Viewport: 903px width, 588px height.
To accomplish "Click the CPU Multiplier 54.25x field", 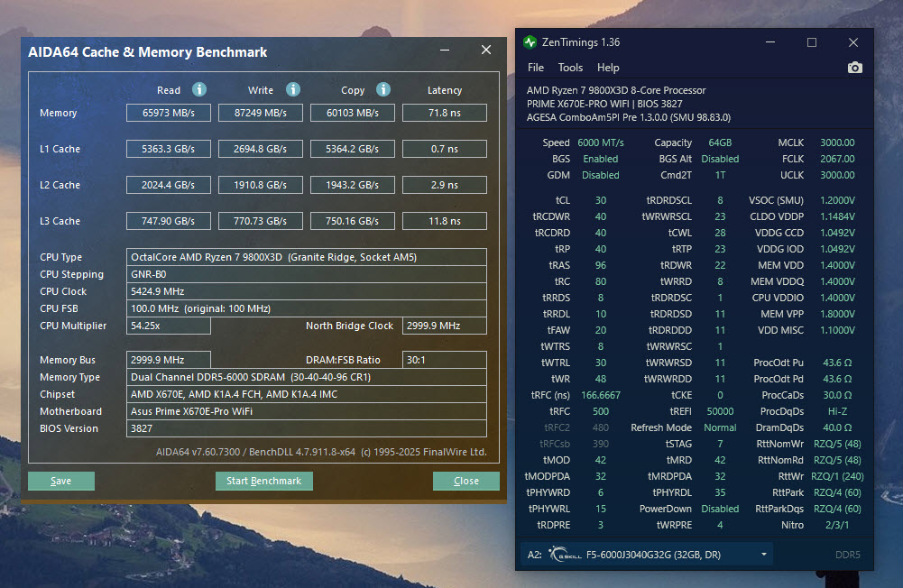I will coord(168,326).
